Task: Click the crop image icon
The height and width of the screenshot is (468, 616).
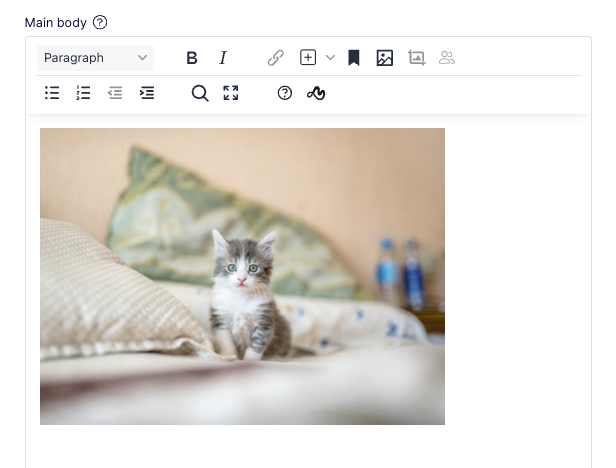Action: 416,58
